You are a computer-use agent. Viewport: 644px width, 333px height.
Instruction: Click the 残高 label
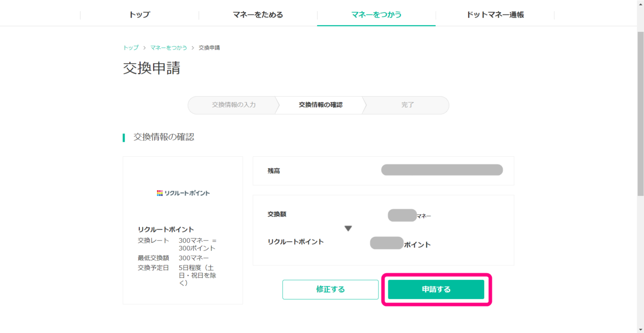[x=274, y=171]
